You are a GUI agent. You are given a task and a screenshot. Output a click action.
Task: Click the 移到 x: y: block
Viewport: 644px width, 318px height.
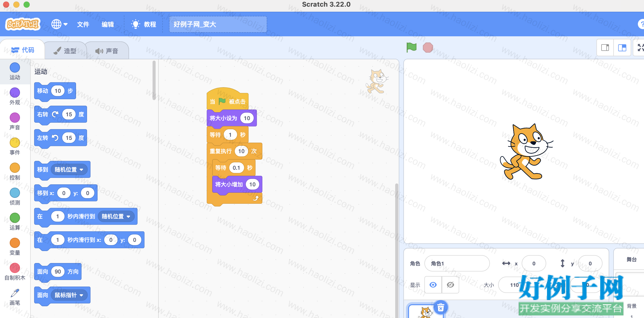click(x=66, y=193)
